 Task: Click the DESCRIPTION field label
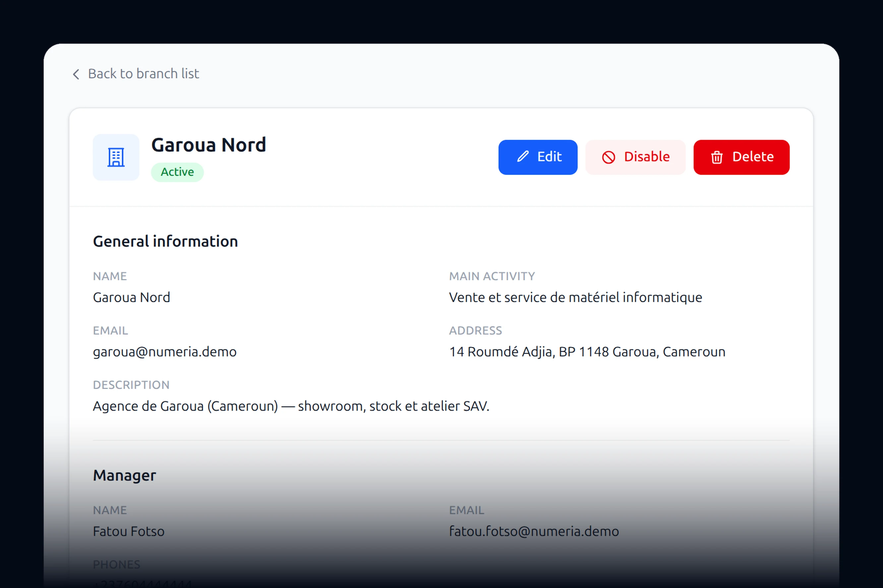[131, 385]
